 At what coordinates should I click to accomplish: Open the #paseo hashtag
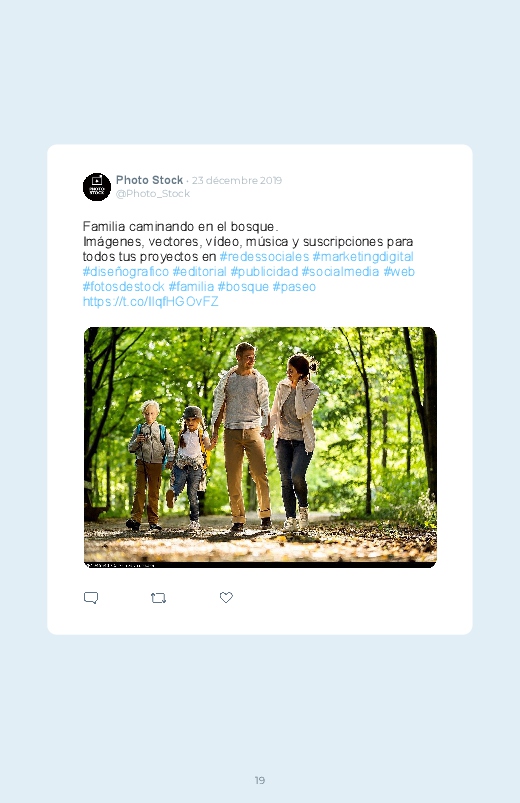pyautogui.click(x=294, y=286)
